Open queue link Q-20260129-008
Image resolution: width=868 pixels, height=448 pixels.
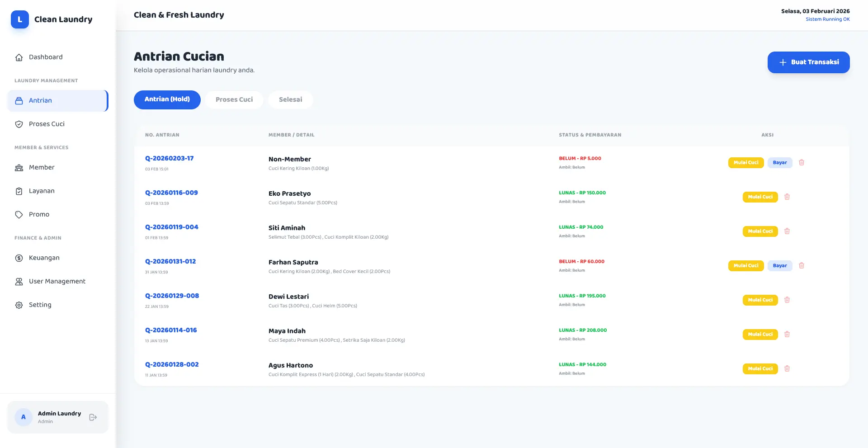coord(172,296)
